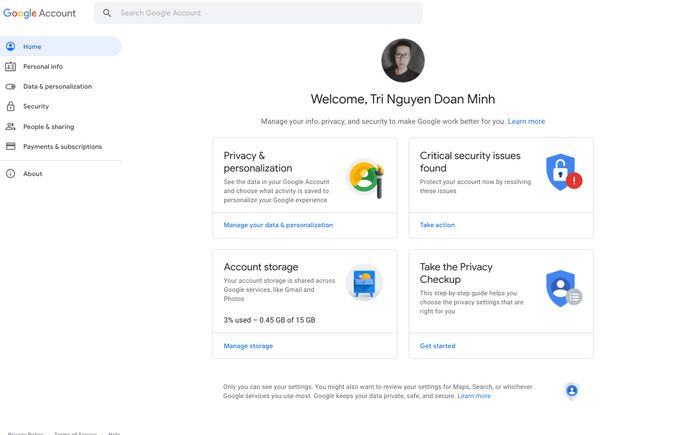
Task: Open the Manage storage link
Action: coord(248,346)
